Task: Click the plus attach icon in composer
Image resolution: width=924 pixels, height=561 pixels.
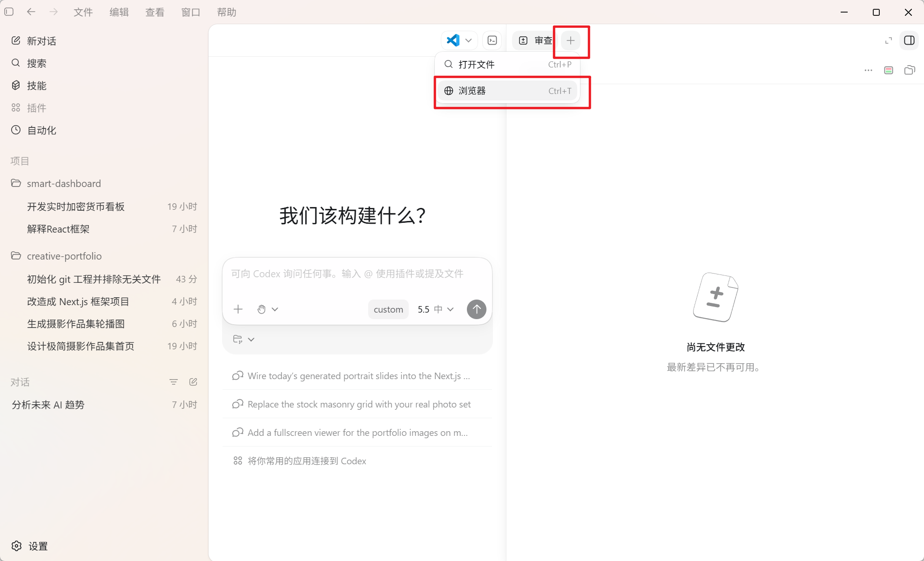Action: [238, 309]
